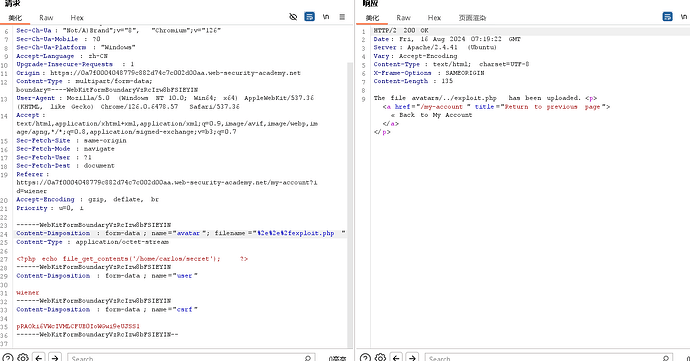Switch request view to Raw tab
This screenshot has width=690, height=361.
46,18
